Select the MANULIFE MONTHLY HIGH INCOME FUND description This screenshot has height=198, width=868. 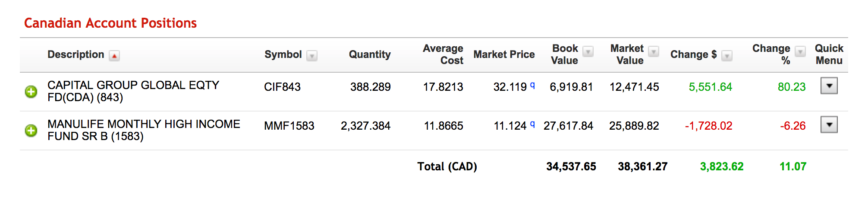[144, 130]
